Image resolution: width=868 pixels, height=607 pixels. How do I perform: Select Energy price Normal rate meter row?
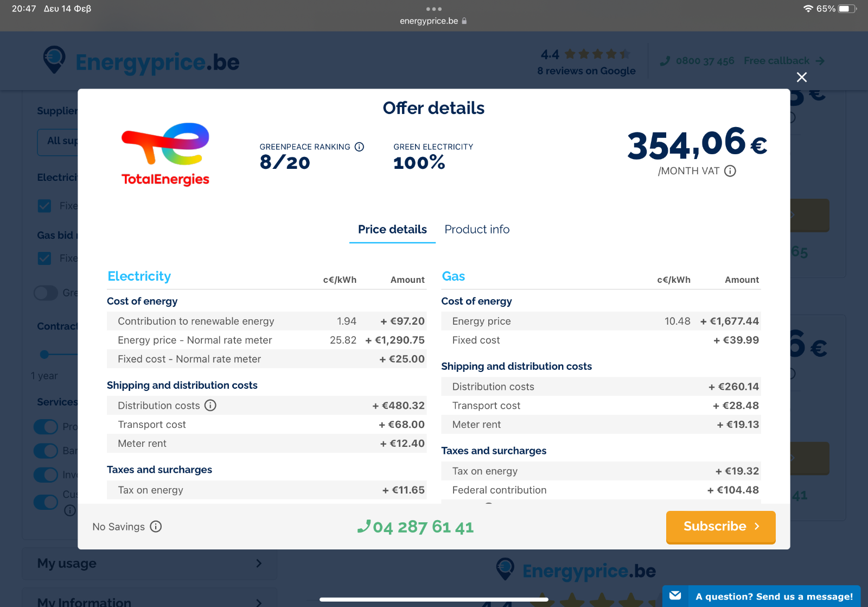(266, 340)
